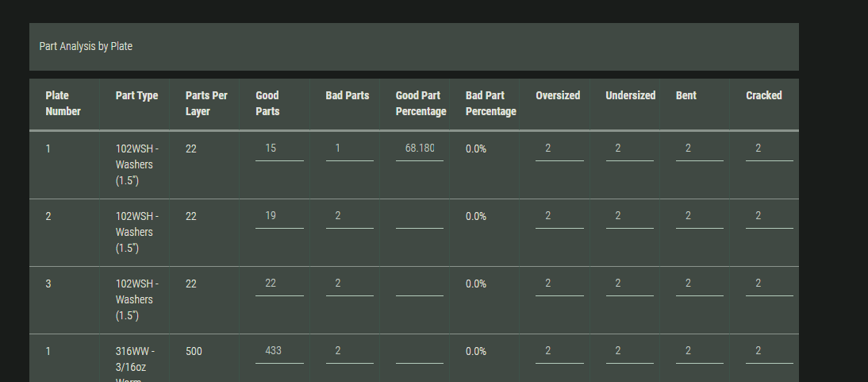Viewport: 868px width, 382px height.
Task: Click Oversized field in plate 1 washers row
Action: (x=559, y=149)
